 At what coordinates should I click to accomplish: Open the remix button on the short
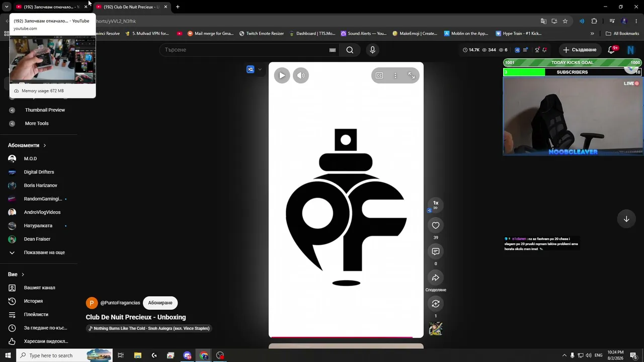point(436,304)
